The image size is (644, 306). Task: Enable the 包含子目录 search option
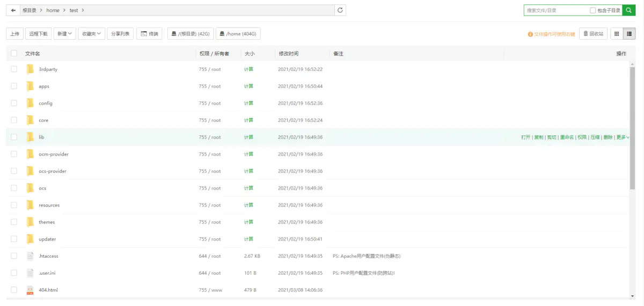pos(592,10)
